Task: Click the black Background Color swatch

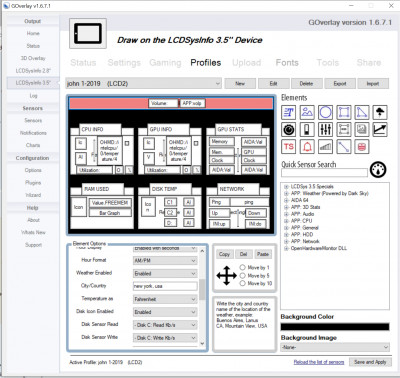Action: (x=335, y=327)
